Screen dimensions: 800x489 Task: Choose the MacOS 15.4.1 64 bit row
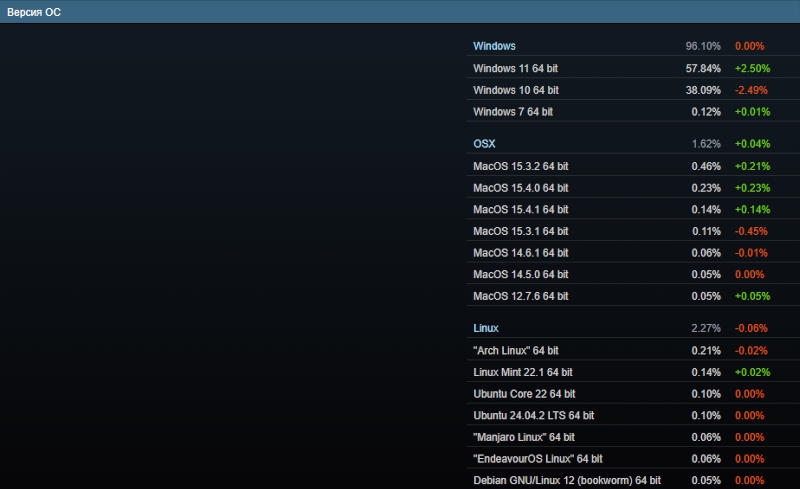click(x=520, y=210)
